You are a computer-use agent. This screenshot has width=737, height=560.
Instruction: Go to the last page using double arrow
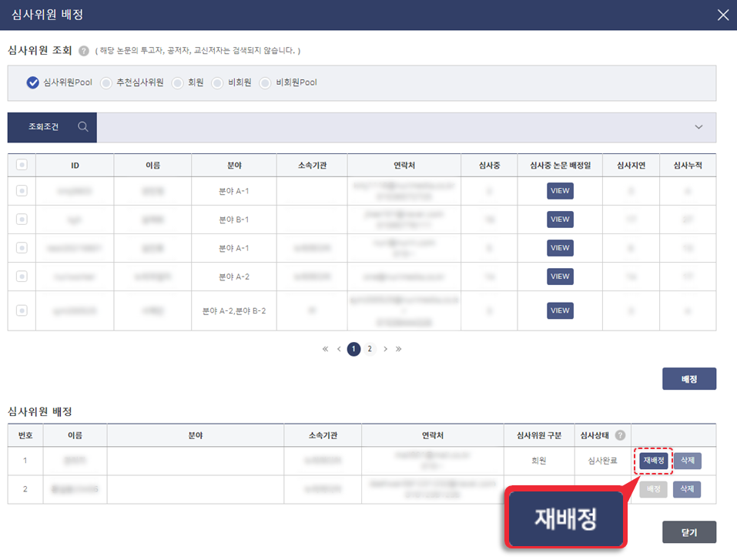(x=398, y=349)
